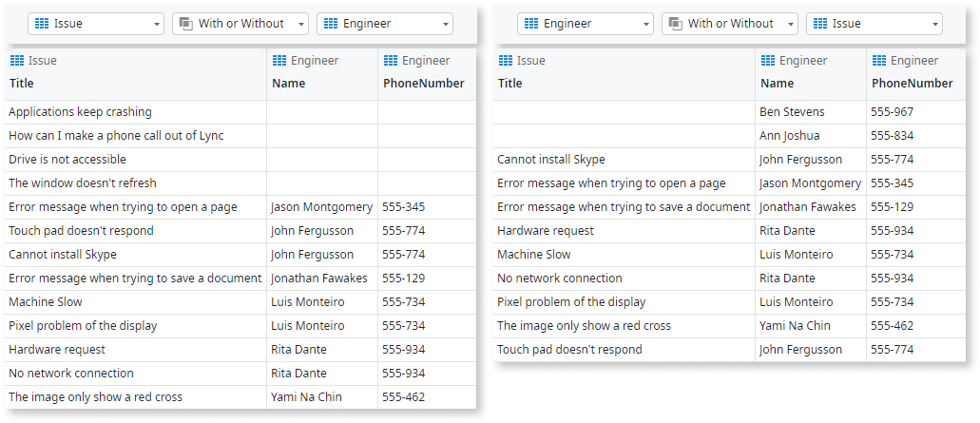Viewport: 980px width, 423px height.
Task: Click the join icon in left panel's With or Without dropdown
Action: (x=185, y=24)
